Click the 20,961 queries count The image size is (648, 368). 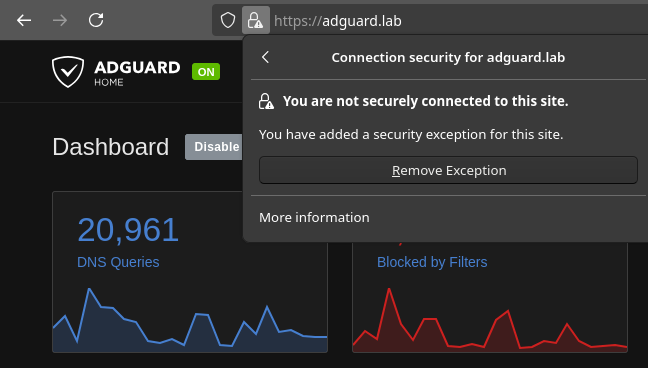coord(128,230)
